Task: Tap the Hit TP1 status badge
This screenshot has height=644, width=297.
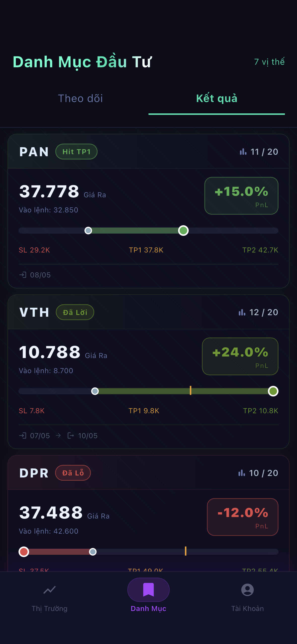Action: click(76, 152)
